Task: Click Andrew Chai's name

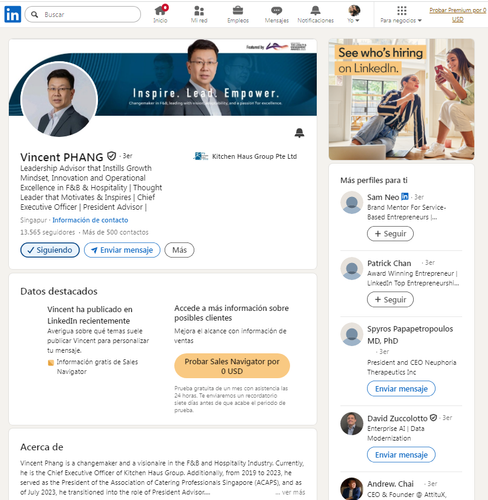Action: [x=390, y=484]
